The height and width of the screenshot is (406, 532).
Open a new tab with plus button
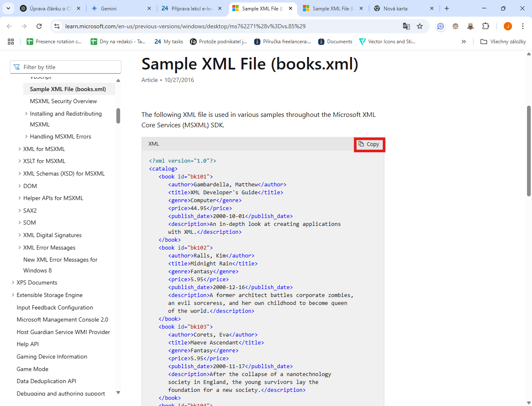click(447, 8)
